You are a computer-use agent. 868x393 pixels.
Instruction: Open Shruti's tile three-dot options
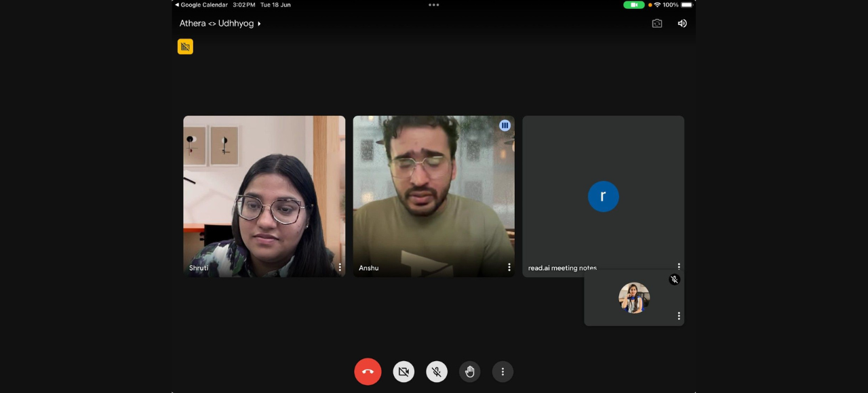click(340, 268)
